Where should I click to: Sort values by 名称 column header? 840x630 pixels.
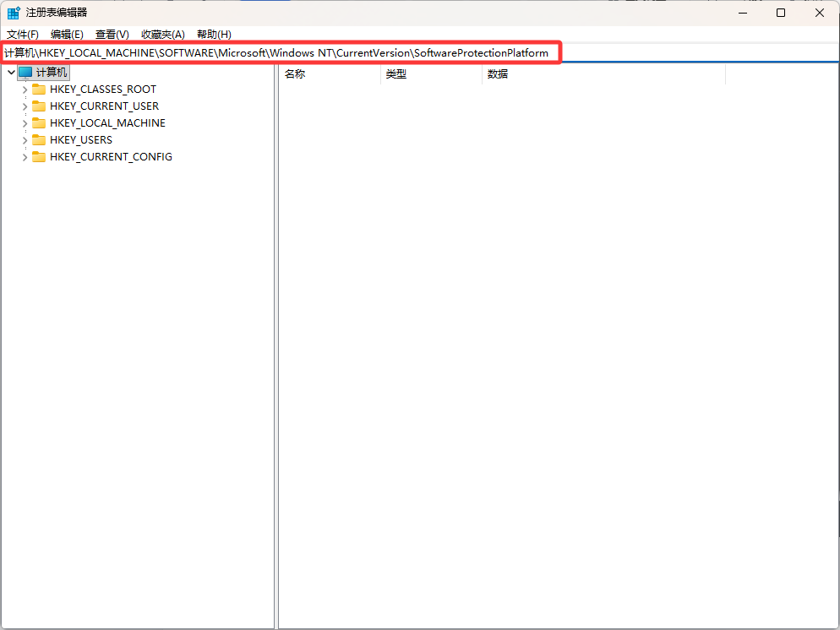coord(330,74)
